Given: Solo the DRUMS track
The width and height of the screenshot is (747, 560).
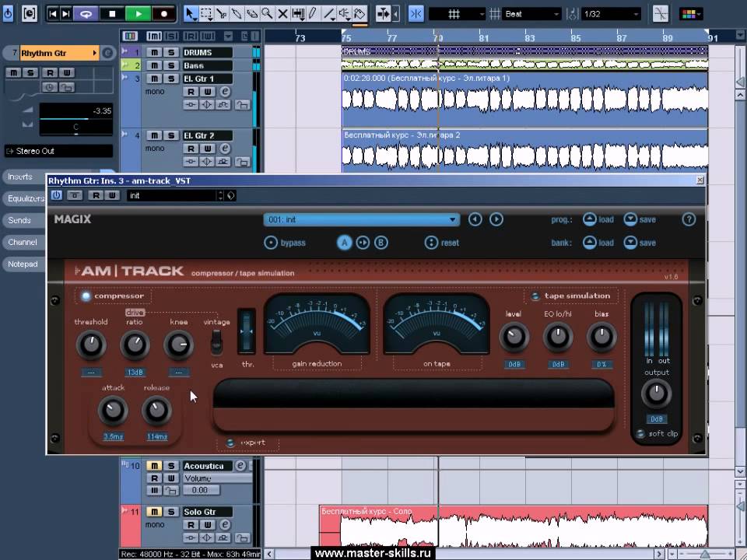Looking at the screenshot, I should 171,52.
